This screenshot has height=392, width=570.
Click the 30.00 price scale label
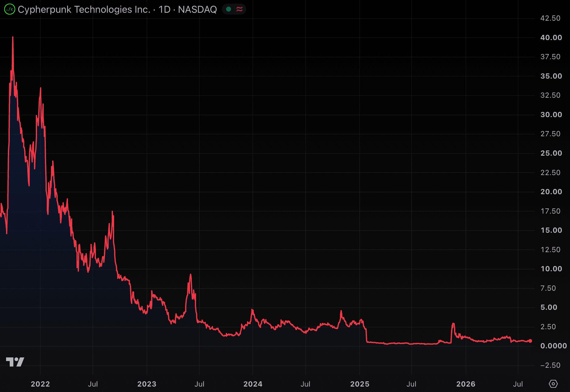[551, 115]
